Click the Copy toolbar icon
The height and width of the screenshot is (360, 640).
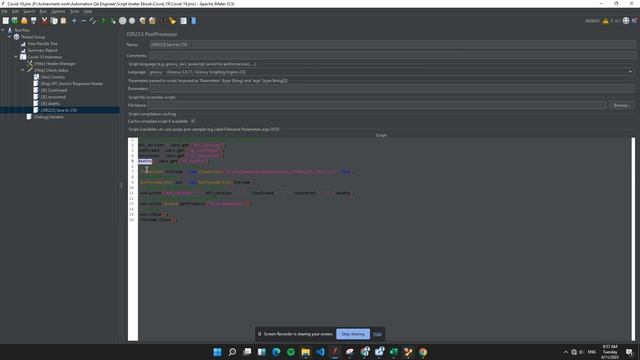(x=54, y=21)
